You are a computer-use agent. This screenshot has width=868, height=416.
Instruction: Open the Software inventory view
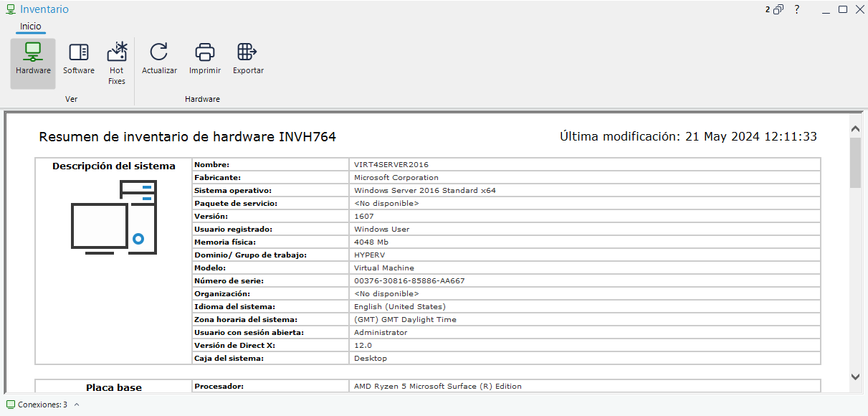click(79, 59)
